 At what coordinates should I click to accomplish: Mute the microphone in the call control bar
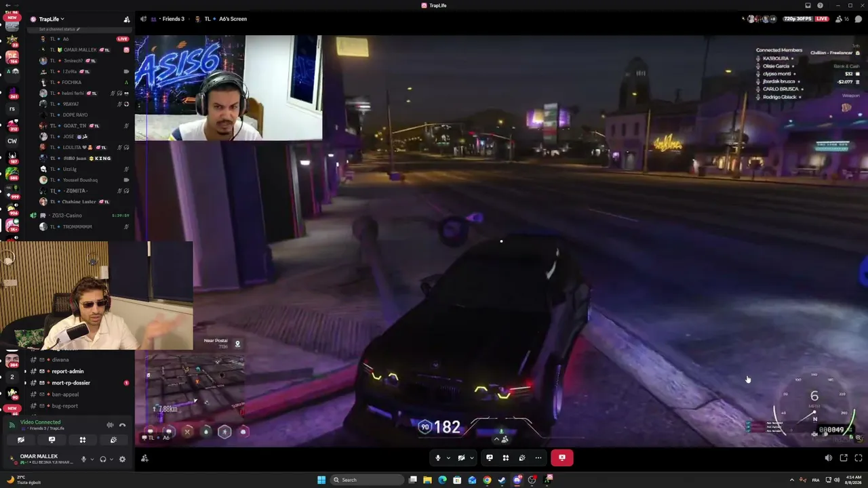coord(438,457)
